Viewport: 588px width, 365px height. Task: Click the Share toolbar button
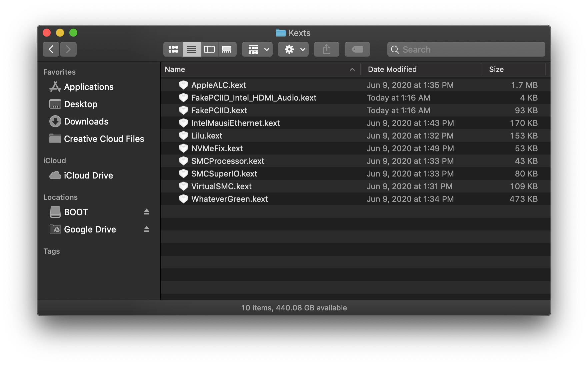(x=327, y=49)
